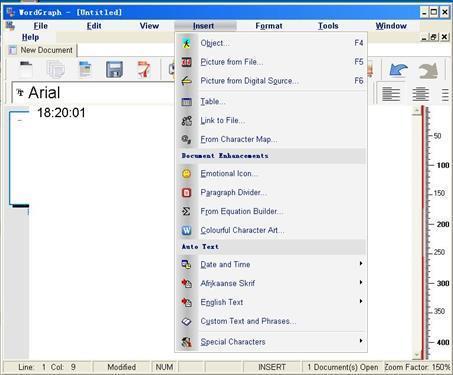Viewport: 453px width, 375px height.
Task: Expand the Special Characters submenu arrow
Action: tap(361, 341)
